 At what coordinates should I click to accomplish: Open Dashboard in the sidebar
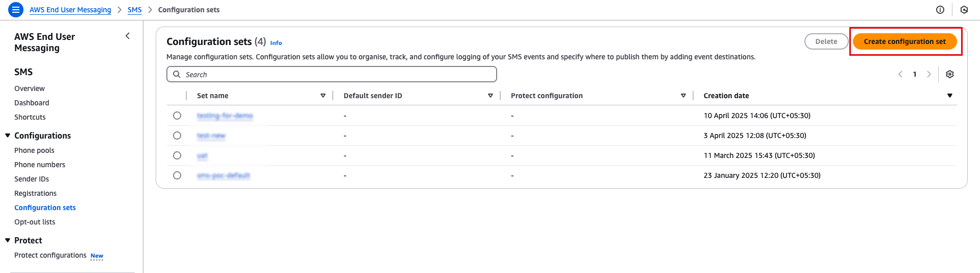32,103
